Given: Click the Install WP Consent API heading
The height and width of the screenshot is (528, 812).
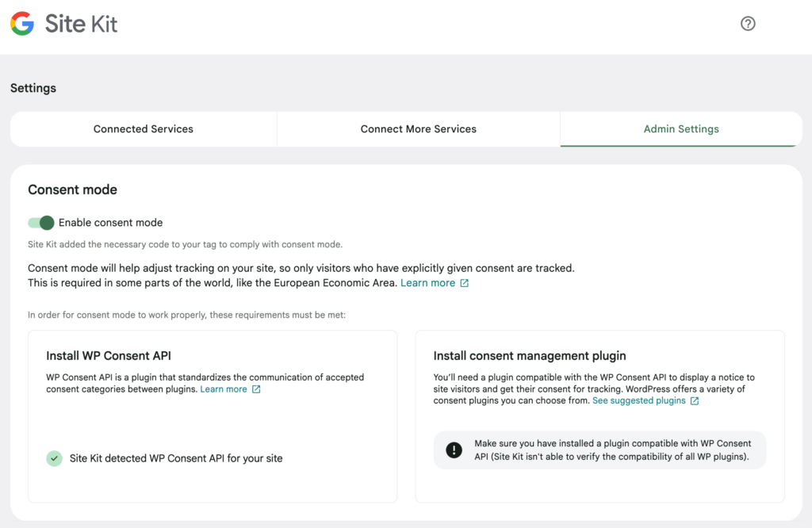Looking at the screenshot, I should pos(109,356).
